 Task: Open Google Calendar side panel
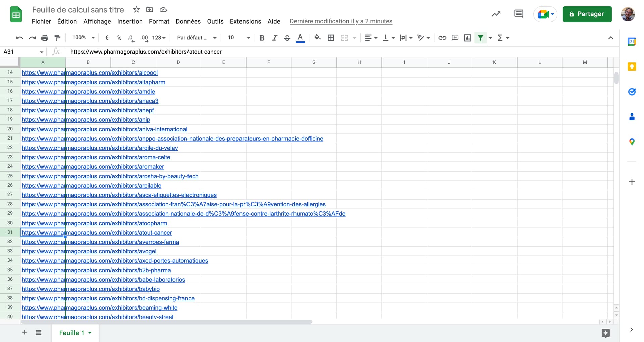coord(632,42)
